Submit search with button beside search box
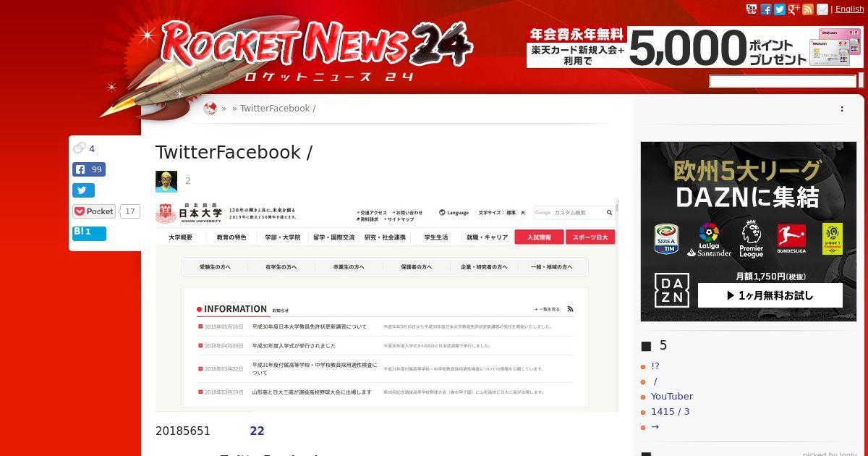Screen dimensions: 868x456 (861, 80)
